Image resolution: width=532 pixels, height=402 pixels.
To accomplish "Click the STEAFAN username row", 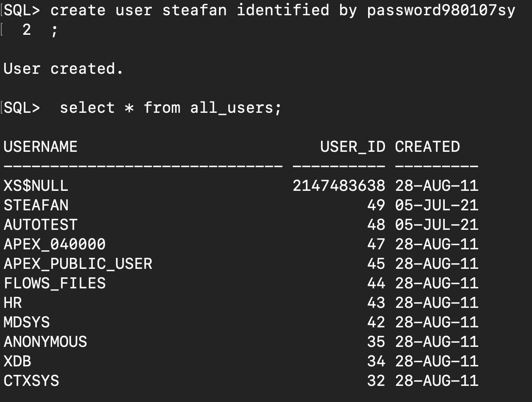I will (36, 205).
